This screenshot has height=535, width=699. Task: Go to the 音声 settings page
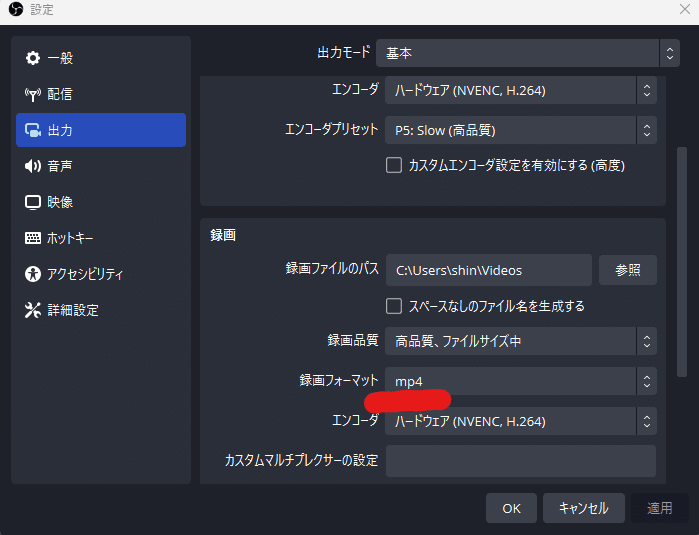101,166
